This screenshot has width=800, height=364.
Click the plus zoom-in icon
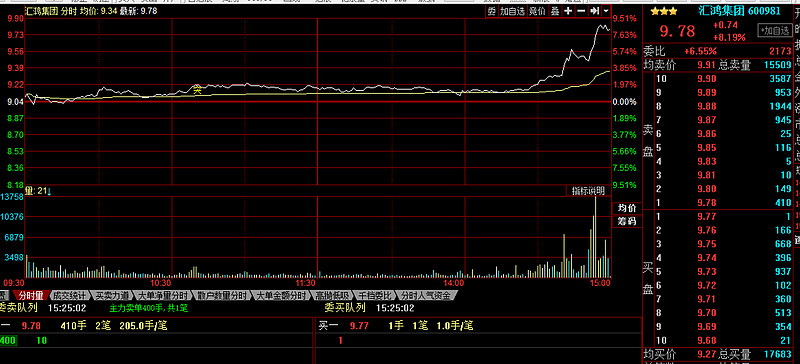coord(568,11)
